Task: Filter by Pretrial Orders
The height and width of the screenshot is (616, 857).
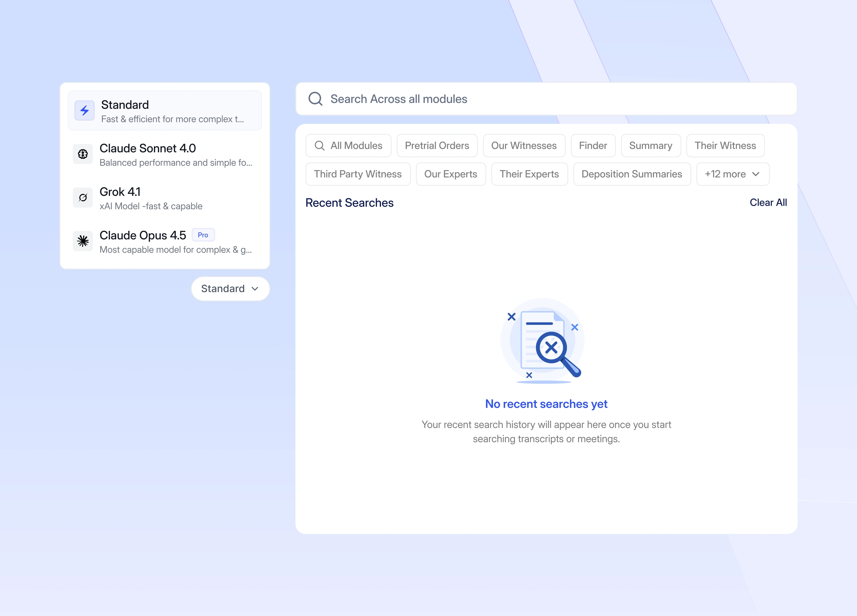Action: tap(437, 146)
